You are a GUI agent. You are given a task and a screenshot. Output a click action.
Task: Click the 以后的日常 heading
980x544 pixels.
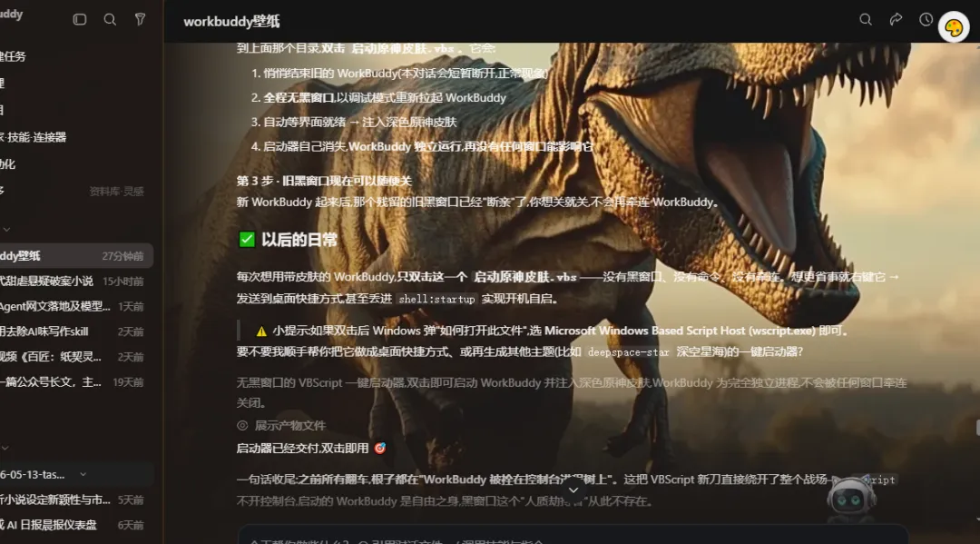pyautogui.click(x=299, y=240)
